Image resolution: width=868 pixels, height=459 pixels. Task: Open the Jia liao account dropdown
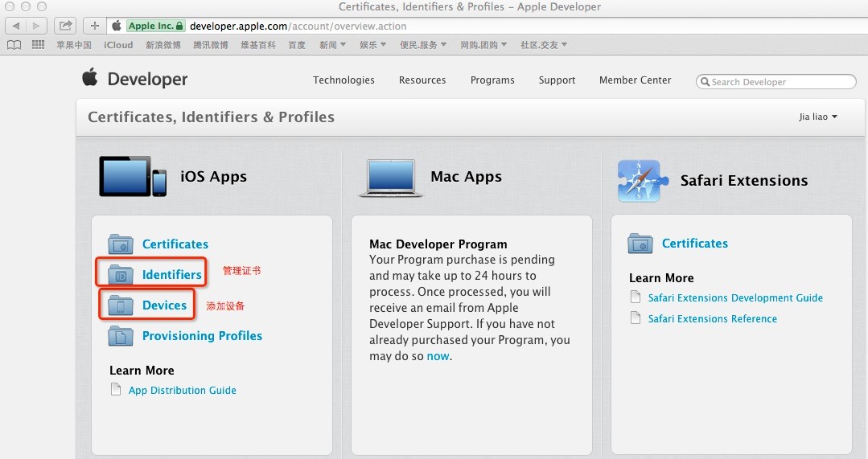(817, 117)
